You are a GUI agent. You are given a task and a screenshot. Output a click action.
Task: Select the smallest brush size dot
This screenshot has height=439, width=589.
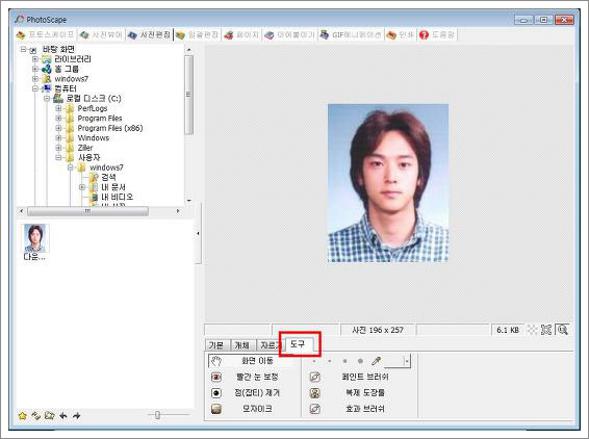(x=314, y=361)
